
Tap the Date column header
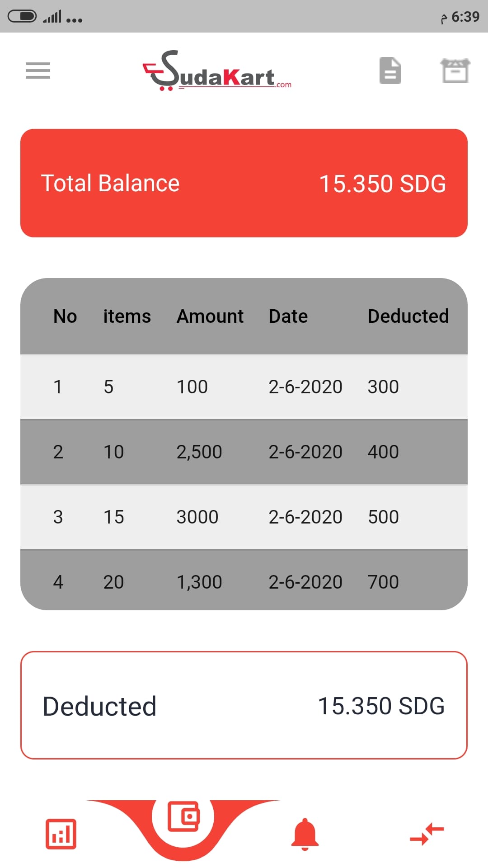click(x=288, y=316)
